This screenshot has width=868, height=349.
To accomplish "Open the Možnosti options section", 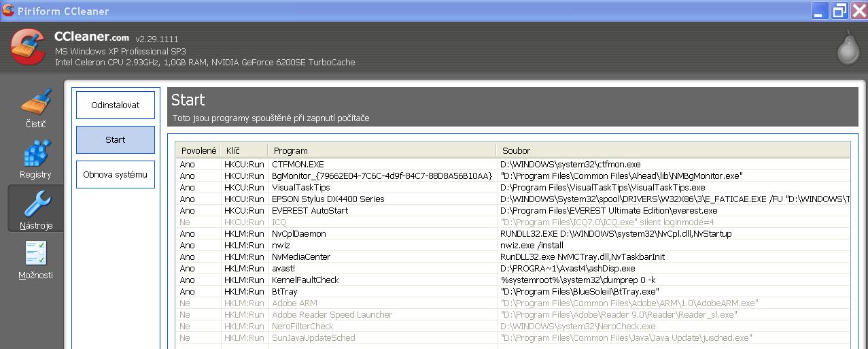I will click(x=35, y=259).
